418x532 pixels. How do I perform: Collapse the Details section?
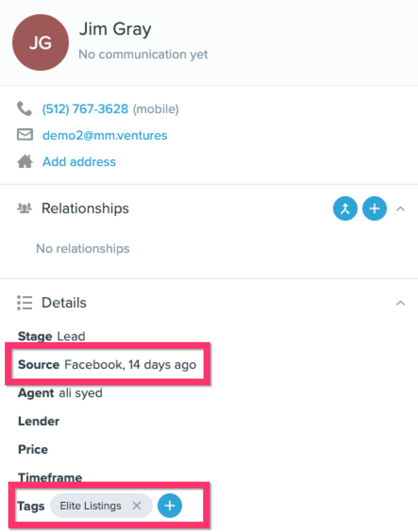pyautogui.click(x=400, y=303)
